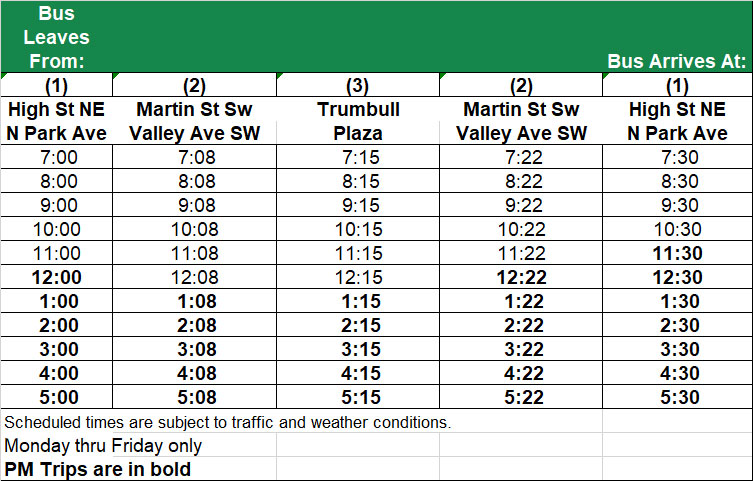Viewport: 753px width, 481px height.
Task: Click the 'Bus Leaves From:' green header cell
Action: tap(57, 37)
